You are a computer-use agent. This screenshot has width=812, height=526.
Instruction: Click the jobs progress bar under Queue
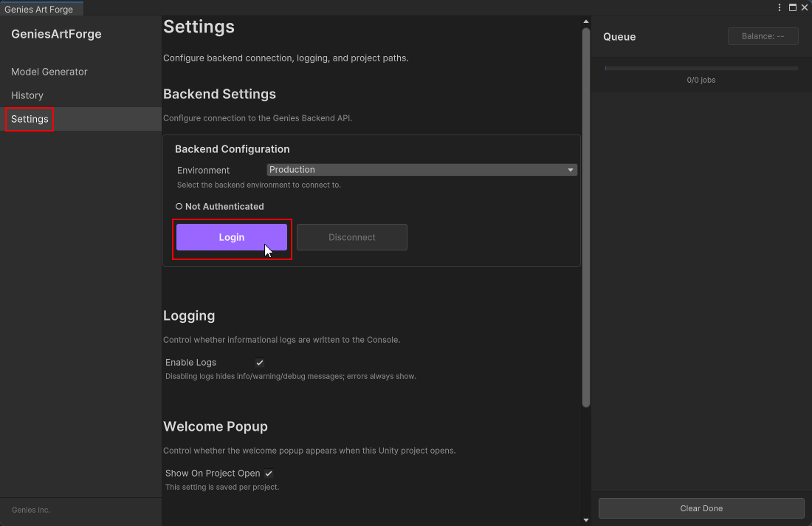(701, 67)
